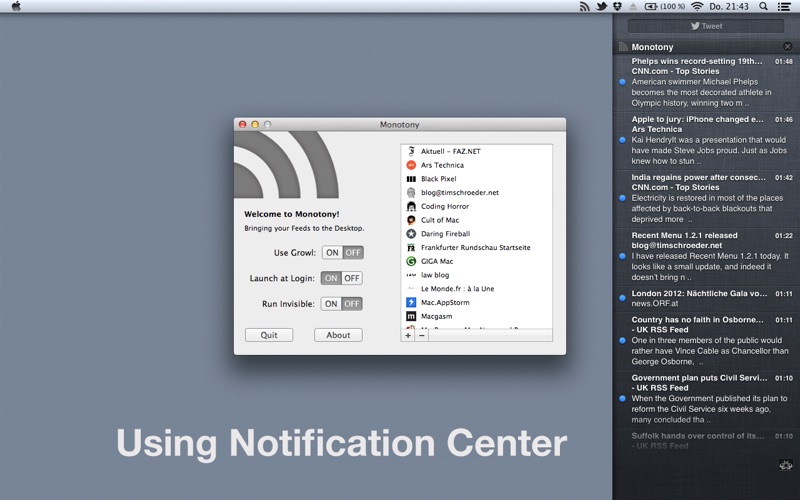Image resolution: width=800 pixels, height=500 pixels.
Task: Click the About button
Action: point(338,335)
